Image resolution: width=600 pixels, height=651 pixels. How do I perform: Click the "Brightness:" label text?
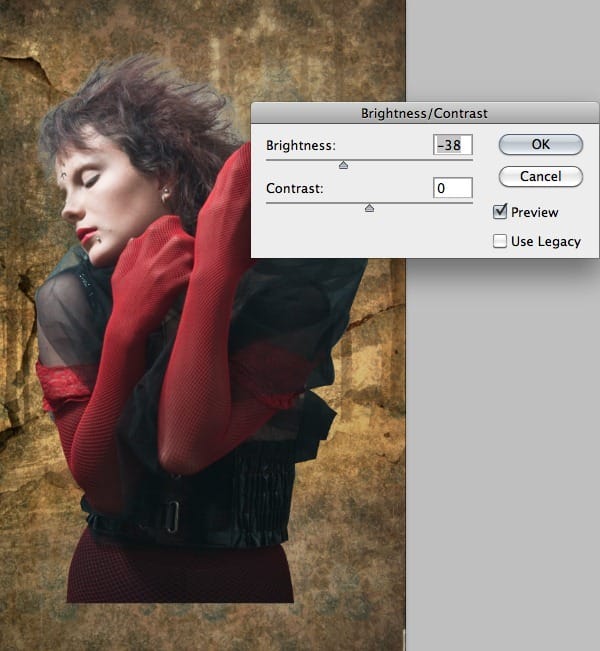[x=301, y=146]
